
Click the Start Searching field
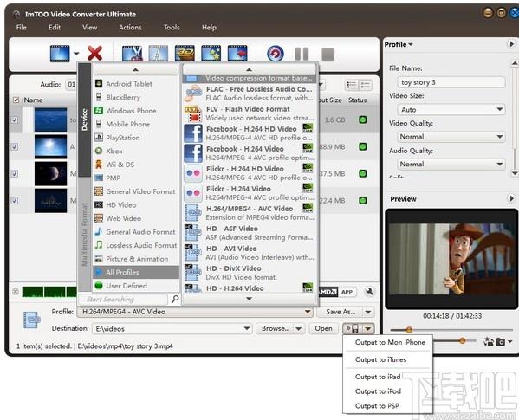pyautogui.click(x=123, y=300)
